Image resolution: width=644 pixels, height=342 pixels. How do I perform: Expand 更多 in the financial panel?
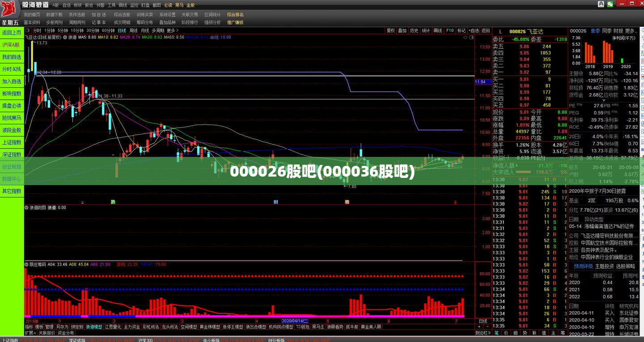click(631, 31)
